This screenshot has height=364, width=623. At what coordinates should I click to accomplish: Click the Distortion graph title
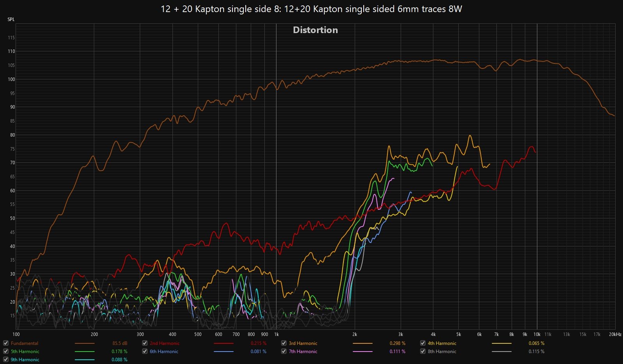pyautogui.click(x=315, y=30)
